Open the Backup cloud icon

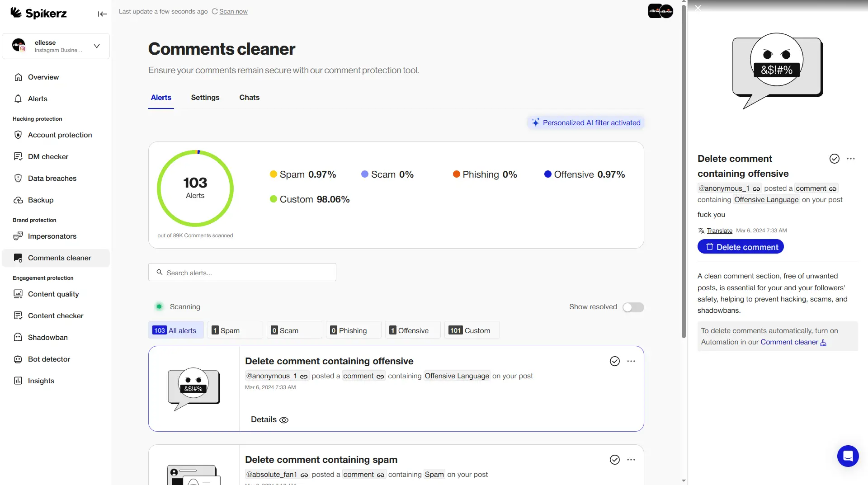(x=18, y=200)
